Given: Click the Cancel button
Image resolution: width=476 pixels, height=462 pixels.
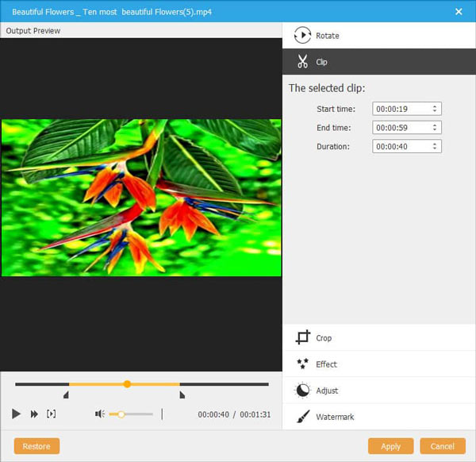Looking at the screenshot, I should pos(443,446).
